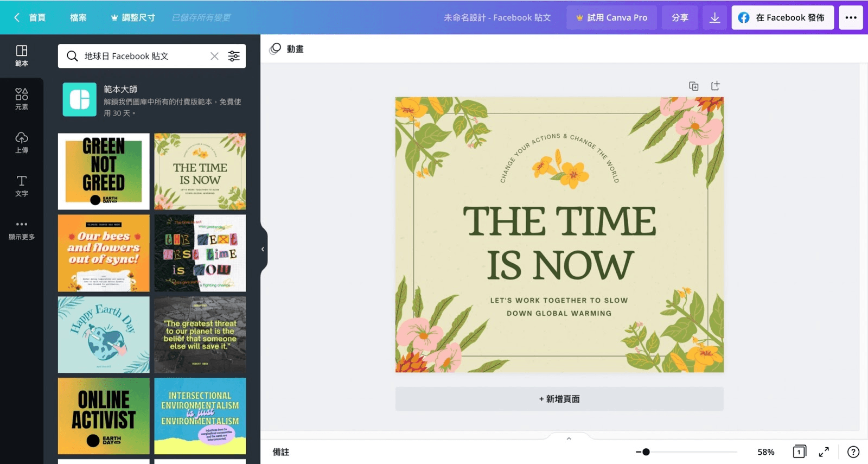Select Our bees and flowers template
This screenshot has width=868, height=464.
(x=104, y=253)
